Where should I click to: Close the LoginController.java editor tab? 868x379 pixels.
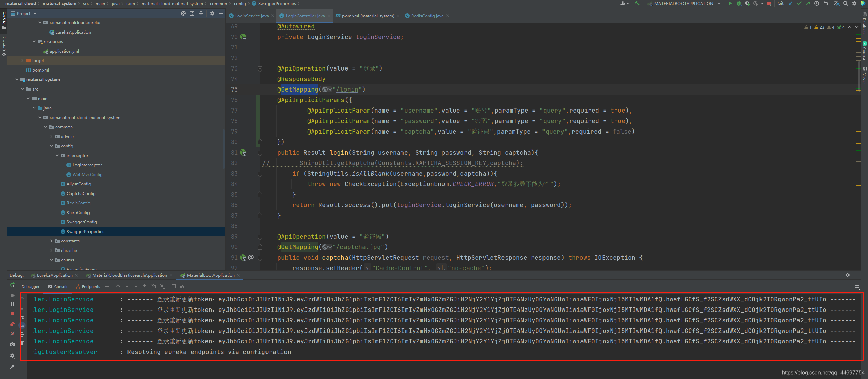pos(329,16)
